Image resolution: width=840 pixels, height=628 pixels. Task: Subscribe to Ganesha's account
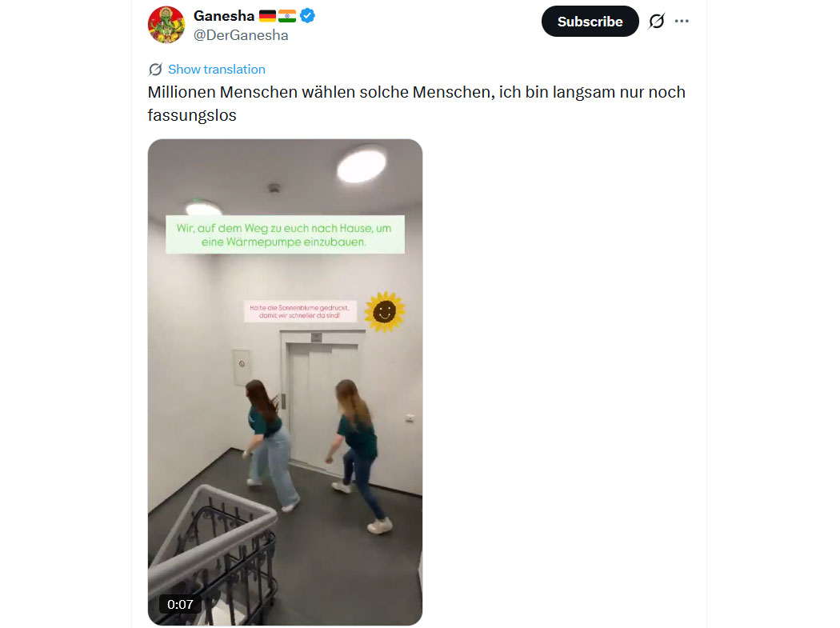coord(590,22)
